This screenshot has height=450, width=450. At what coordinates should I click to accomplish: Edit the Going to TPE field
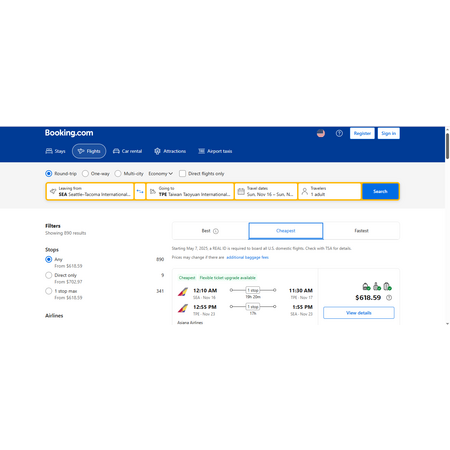(x=190, y=191)
